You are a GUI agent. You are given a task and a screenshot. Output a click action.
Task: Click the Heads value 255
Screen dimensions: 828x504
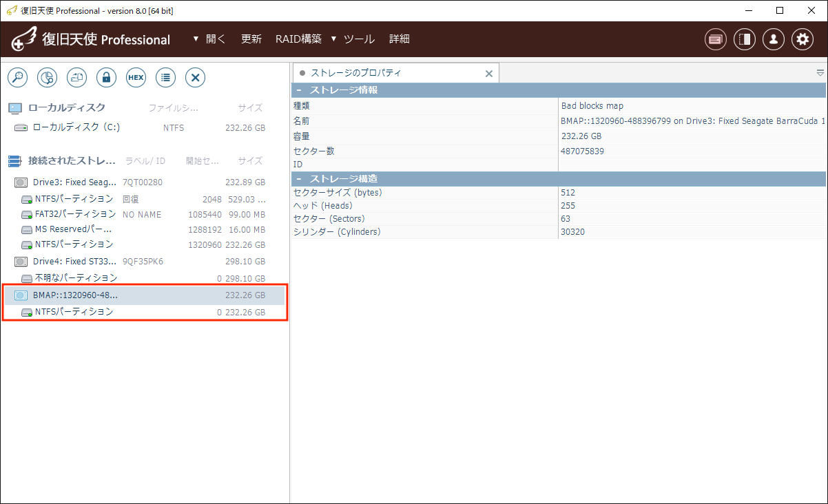click(568, 206)
